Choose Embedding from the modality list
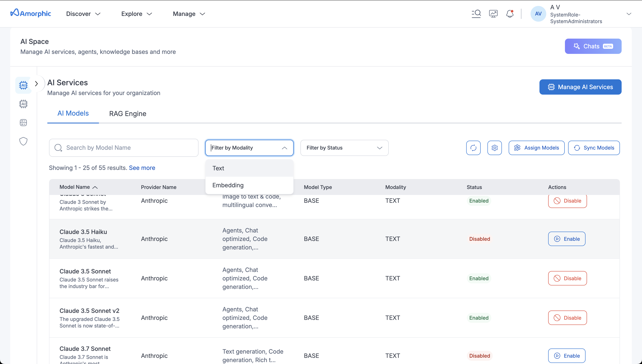The image size is (642, 364). pyautogui.click(x=228, y=185)
